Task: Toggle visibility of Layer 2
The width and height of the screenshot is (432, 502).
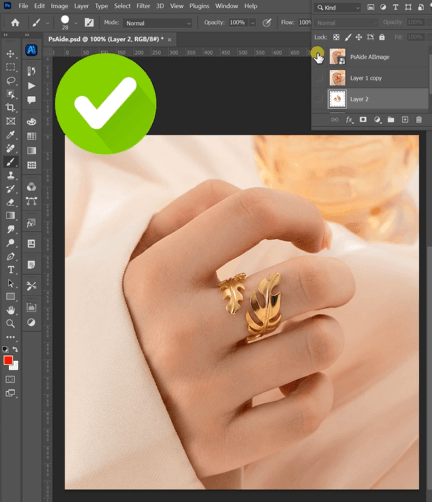Action: click(x=319, y=99)
